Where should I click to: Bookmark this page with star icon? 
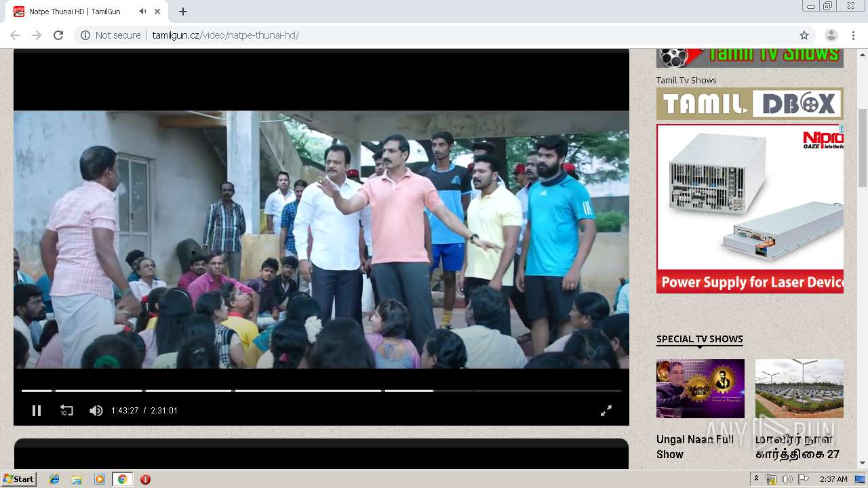point(804,35)
